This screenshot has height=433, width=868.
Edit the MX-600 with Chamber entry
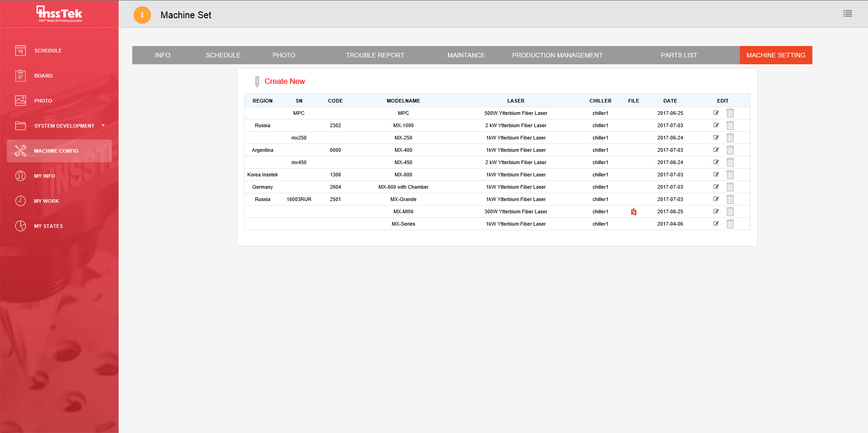click(x=716, y=187)
